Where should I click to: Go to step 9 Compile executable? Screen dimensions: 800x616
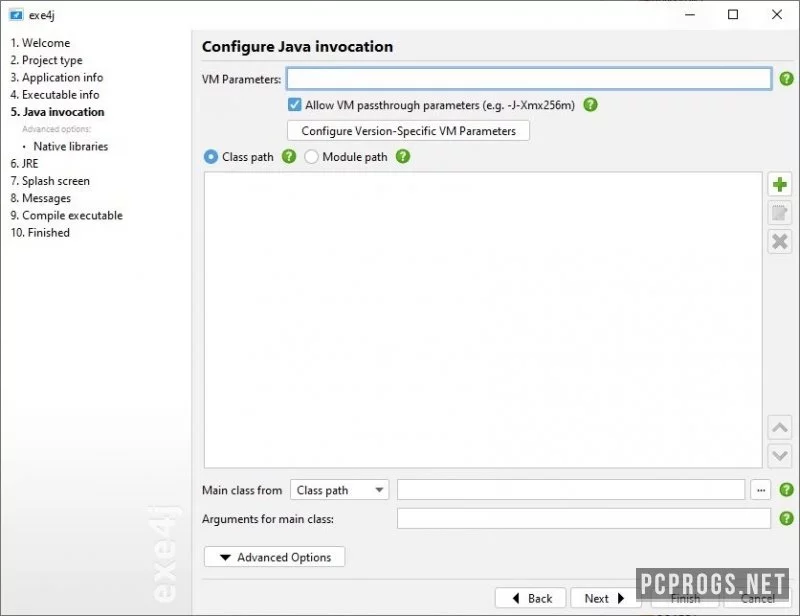(67, 215)
